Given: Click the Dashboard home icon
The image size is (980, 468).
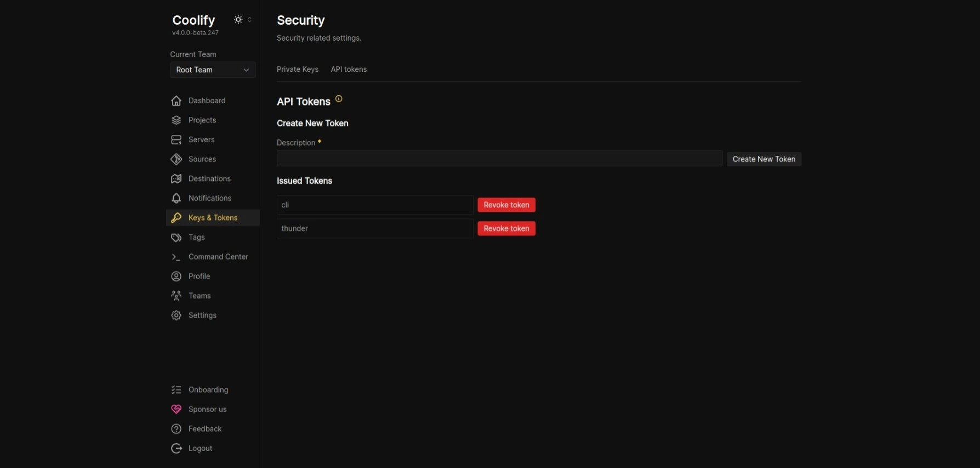Looking at the screenshot, I should click(176, 101).
